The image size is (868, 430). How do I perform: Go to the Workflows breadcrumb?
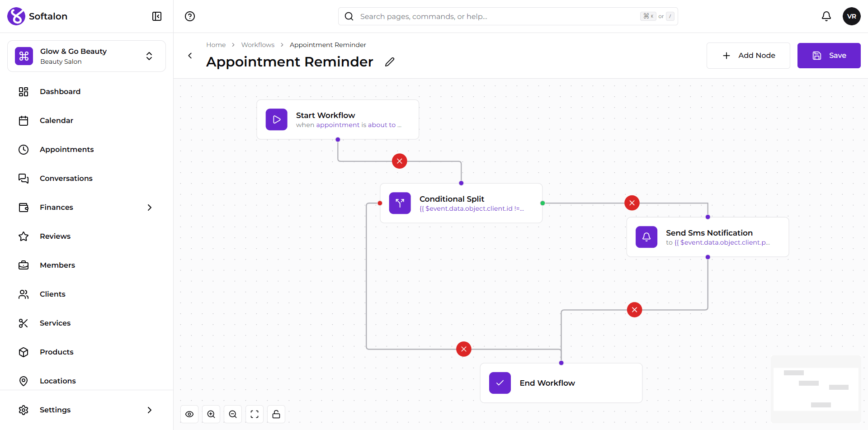pyautogui.click(x=258, y=45)
